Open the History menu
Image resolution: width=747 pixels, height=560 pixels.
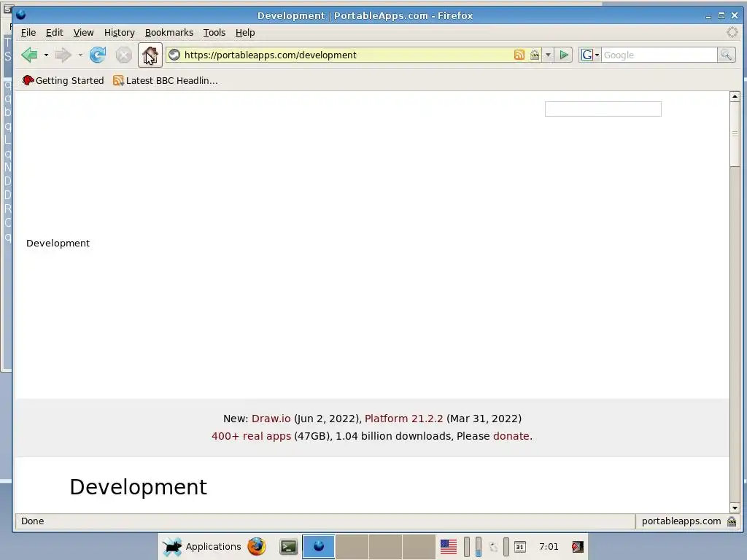(119, 32)
